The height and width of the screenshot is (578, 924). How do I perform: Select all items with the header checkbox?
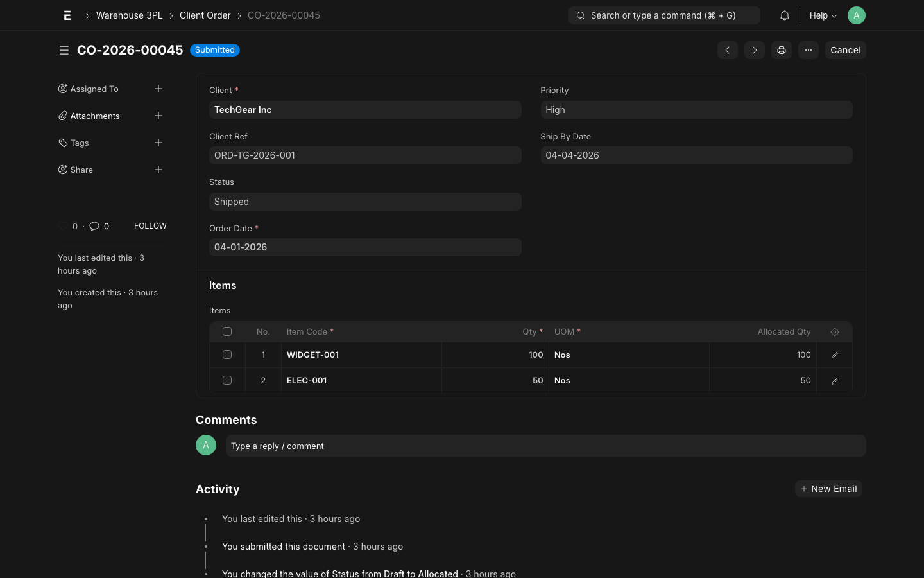[x=227, y=331]
